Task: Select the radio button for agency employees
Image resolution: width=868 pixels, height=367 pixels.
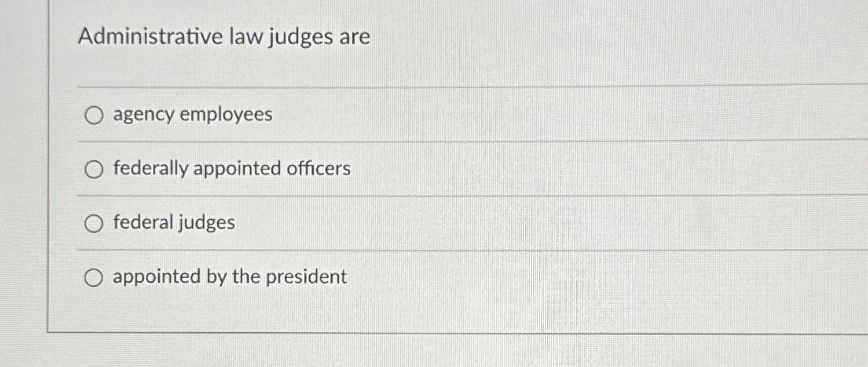Action: tap(93, 115)
